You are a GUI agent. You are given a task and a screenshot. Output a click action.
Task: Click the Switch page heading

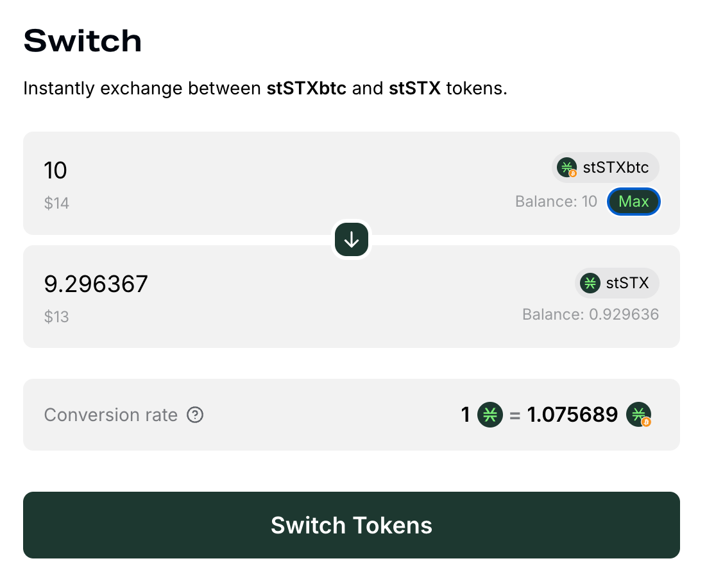83,41
